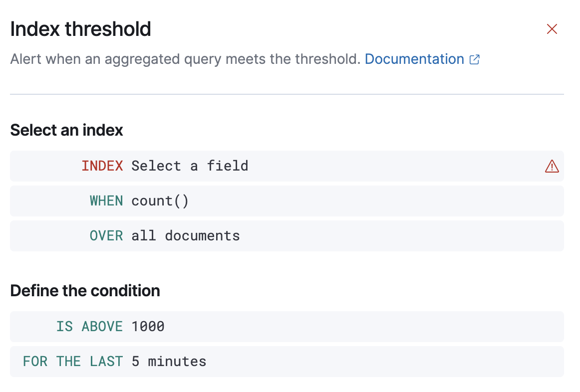Click the red warning triangle icon

(552, 166)
